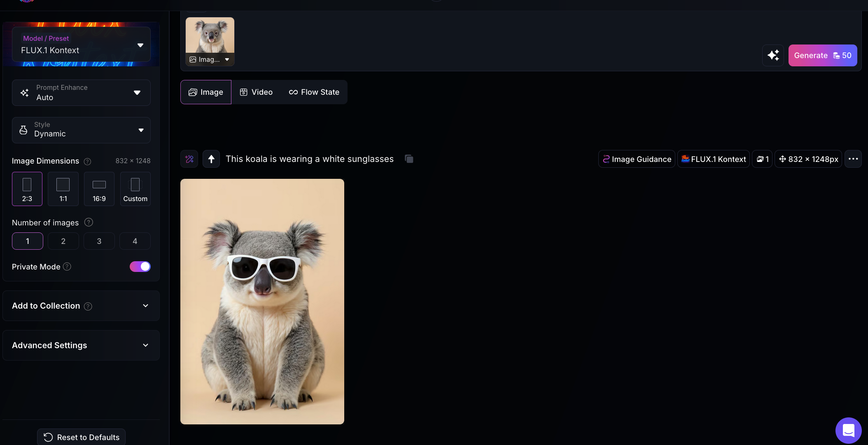Viewport: 868px width, 445px height.
Task: Switch to the Flow State tab
Action: (314, 92)
